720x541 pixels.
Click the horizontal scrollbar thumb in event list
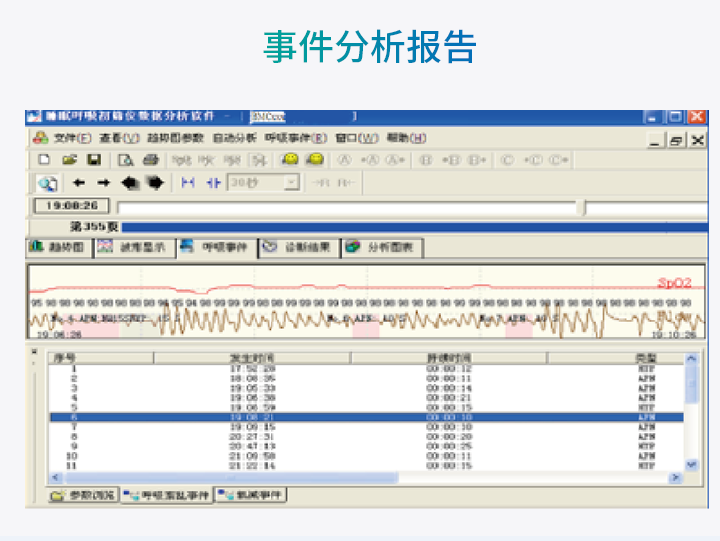[x=231, y=478]
